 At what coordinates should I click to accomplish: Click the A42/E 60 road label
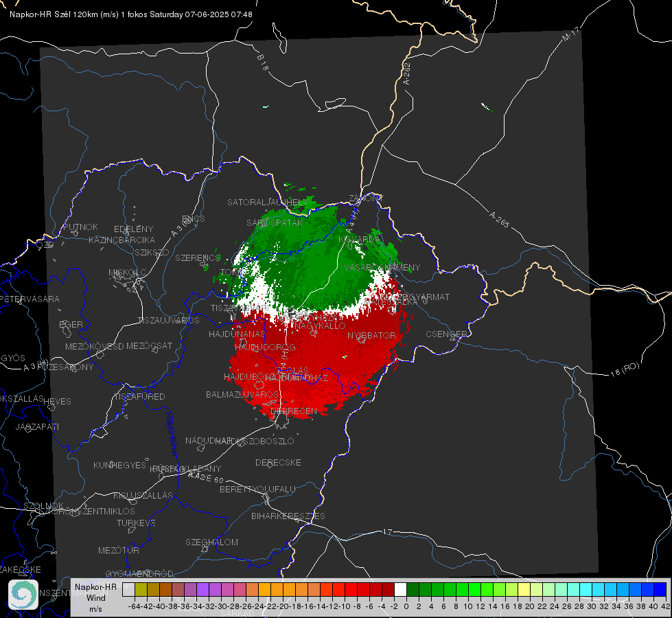click(206, 477)
